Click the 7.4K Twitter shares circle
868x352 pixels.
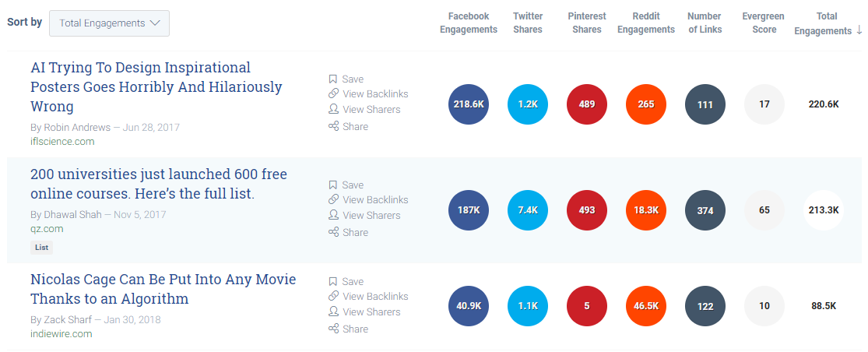coord(528,210)
